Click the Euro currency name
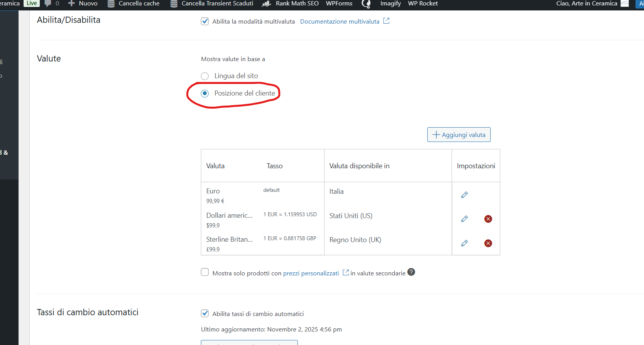This screenshot has height=345, width=644. [213, 191]
